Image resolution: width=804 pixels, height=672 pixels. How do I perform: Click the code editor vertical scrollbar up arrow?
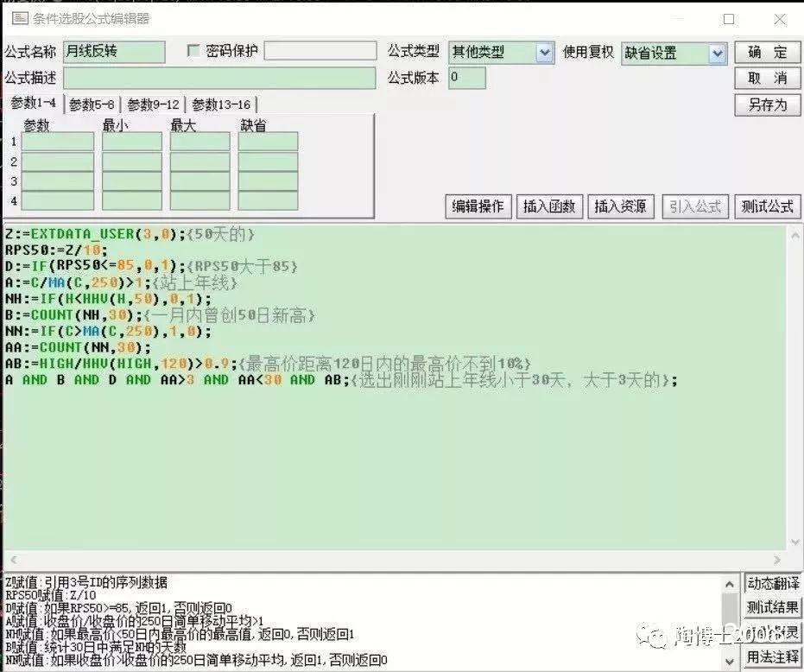click(795, 236)
